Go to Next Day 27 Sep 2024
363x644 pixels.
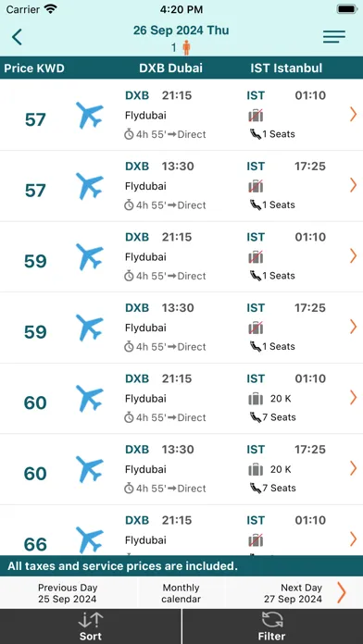point(293,593)
